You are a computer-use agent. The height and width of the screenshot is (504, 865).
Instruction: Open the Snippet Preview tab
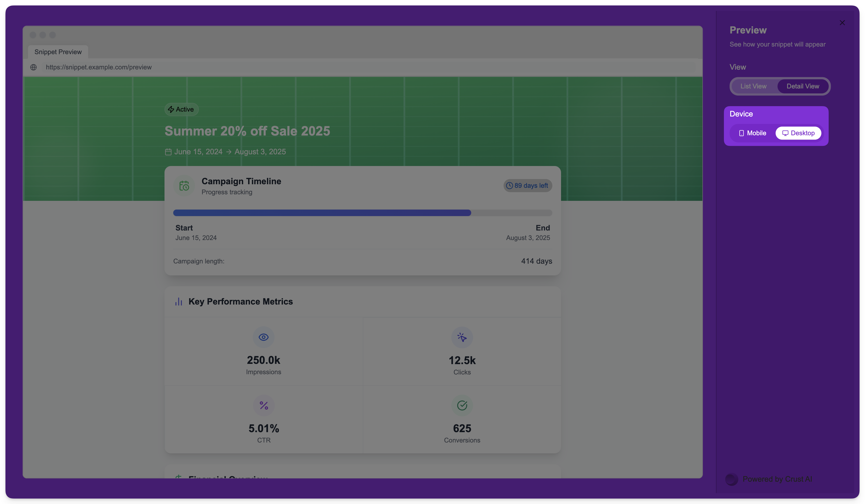tap(58, 52)
